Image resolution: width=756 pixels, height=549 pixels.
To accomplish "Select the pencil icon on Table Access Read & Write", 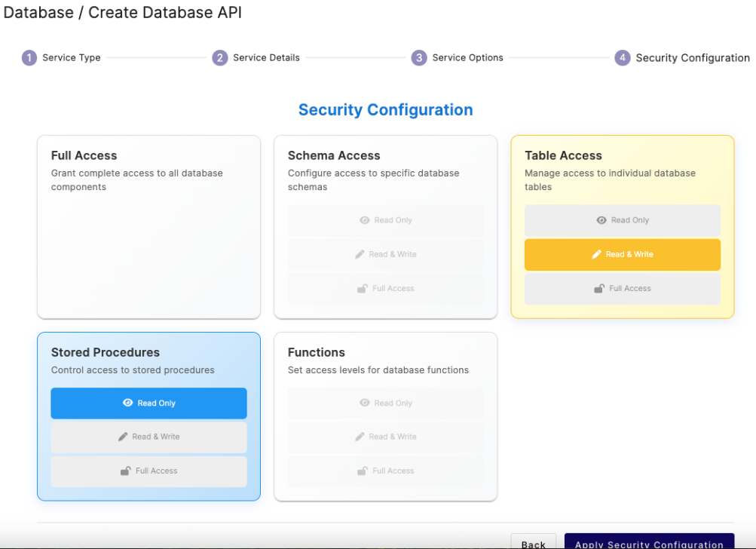I will point(596,254).
